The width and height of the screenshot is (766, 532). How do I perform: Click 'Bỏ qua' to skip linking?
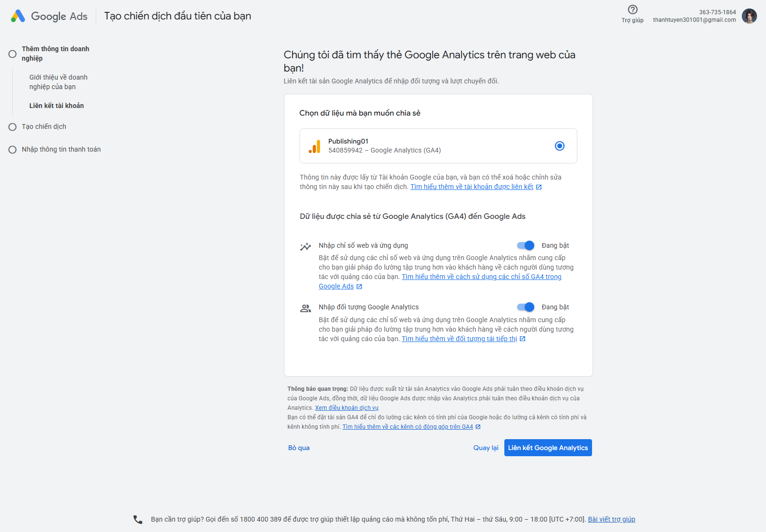[299, 448]
